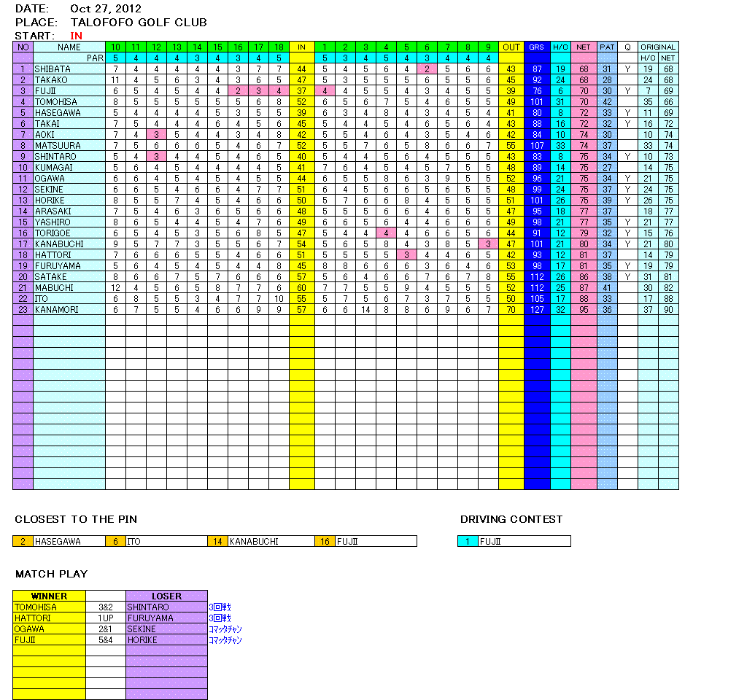Click the red IN start value
This screenshot has height=700, width=747.
tap(77, 36)
